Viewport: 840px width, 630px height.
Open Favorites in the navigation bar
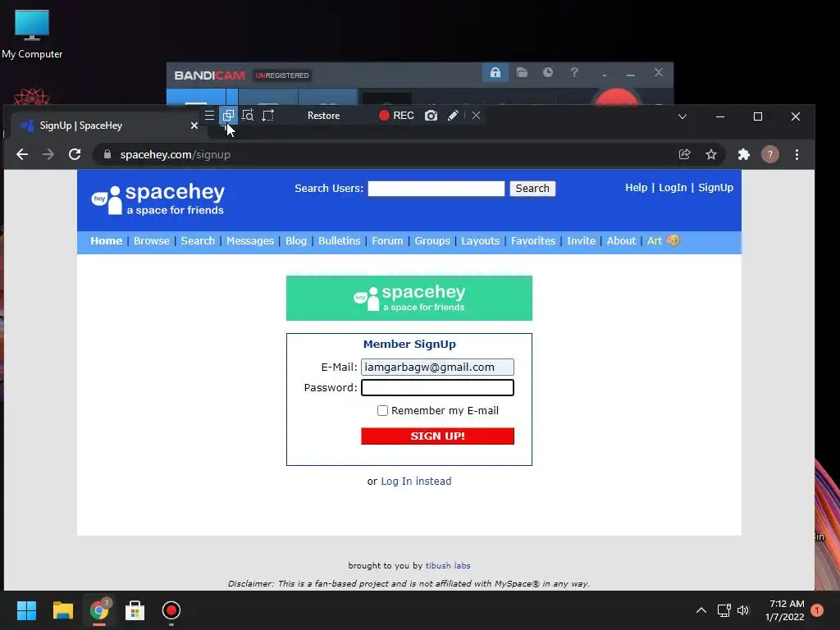tap(533, 241)
